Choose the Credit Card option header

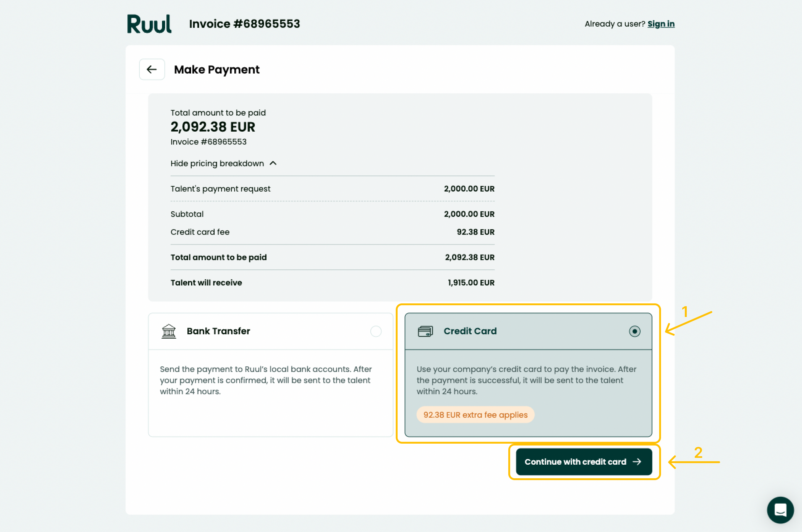(x=528, y=331)
